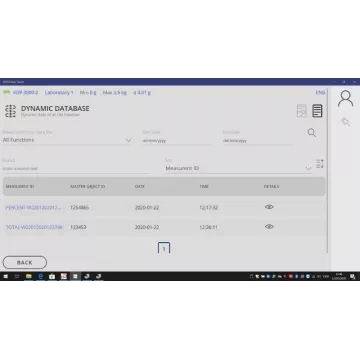
Task: Focus the search text input field
Action: tap(75, 169)
